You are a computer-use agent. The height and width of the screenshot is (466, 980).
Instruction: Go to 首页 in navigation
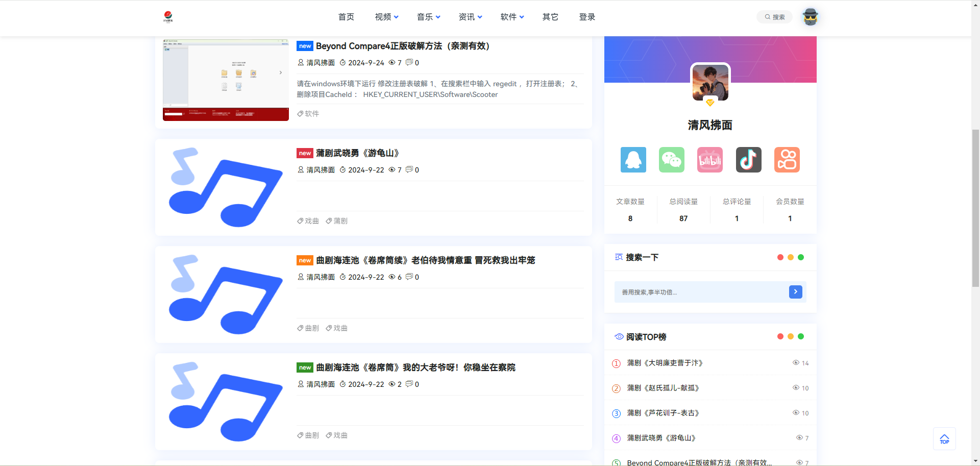pyautogui.click(x=346, y=17)
